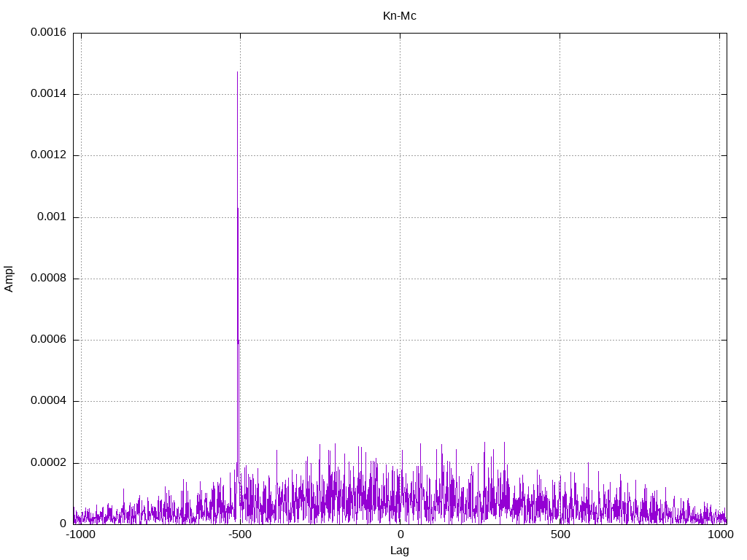Click the y-axis tick value 0.0016
This screenshot has height=560, width=747.
49,32
